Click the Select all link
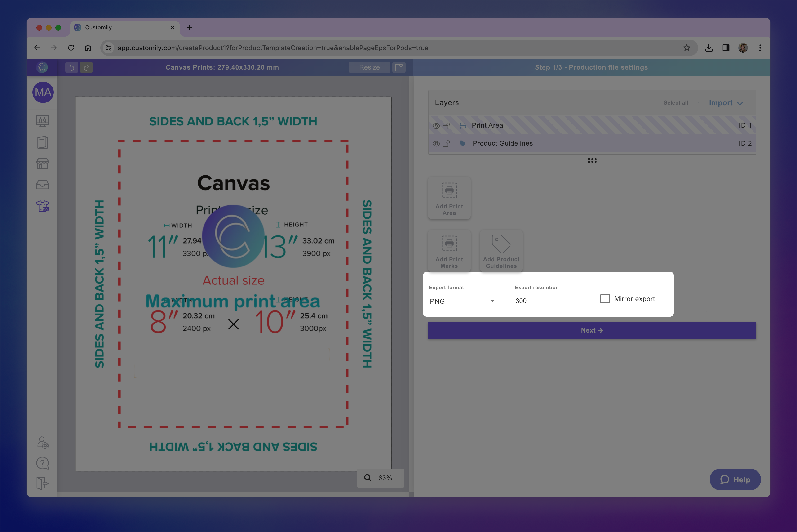Viewport: 797px width, 532px height. [x=676, y=103]
